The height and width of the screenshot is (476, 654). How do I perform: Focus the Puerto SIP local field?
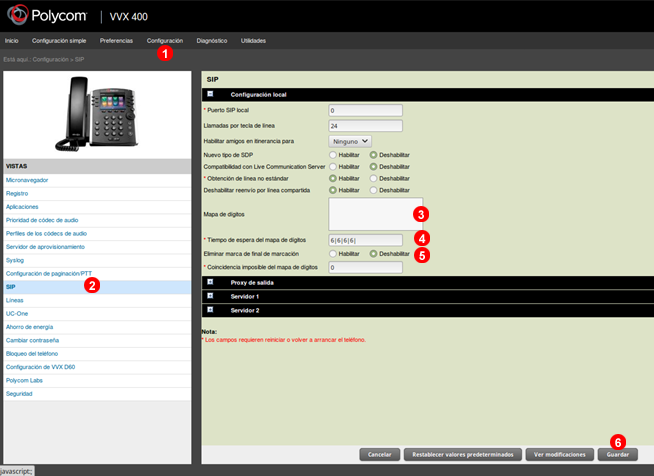point(365,110)
